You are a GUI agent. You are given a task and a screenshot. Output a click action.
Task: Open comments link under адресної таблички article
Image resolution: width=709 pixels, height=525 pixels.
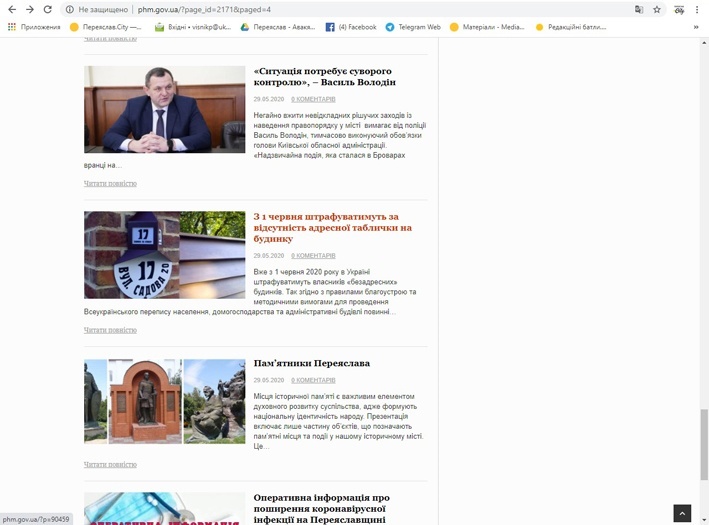tap(313, 255)
